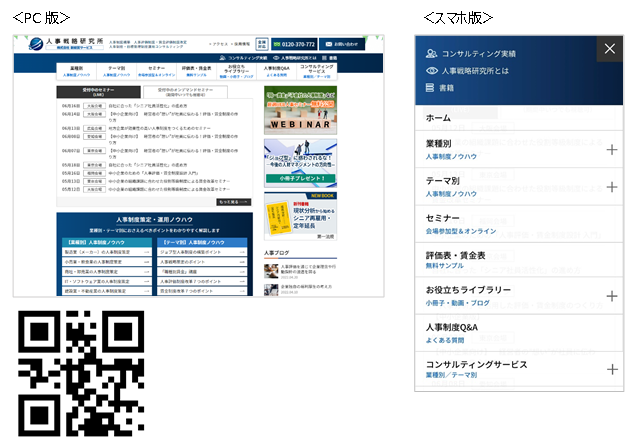Click the QR code below the PC screenshot
Image resolution: width=626 pixels, height=438 pixels.
(x=81, y=373)
